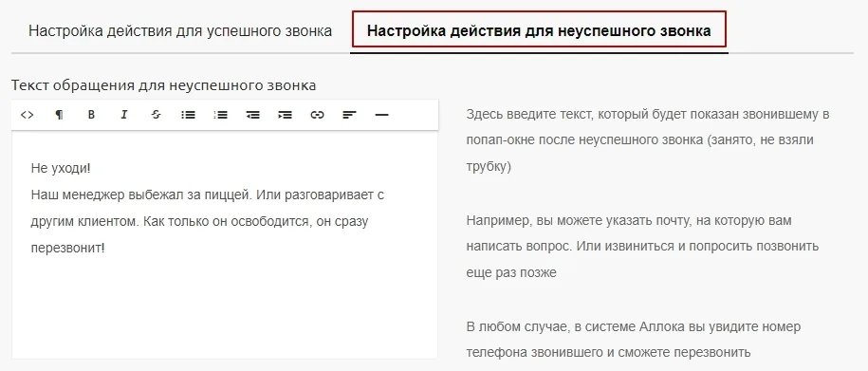Viewport: 868px width, 371px height.
Task: Click inside the unsuccessful call text editor area
Action: click(225, 244)
